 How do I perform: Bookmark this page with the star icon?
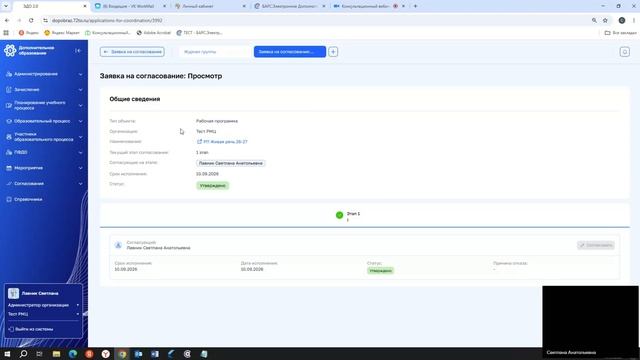pyautogui.click(x=605, y=20)
